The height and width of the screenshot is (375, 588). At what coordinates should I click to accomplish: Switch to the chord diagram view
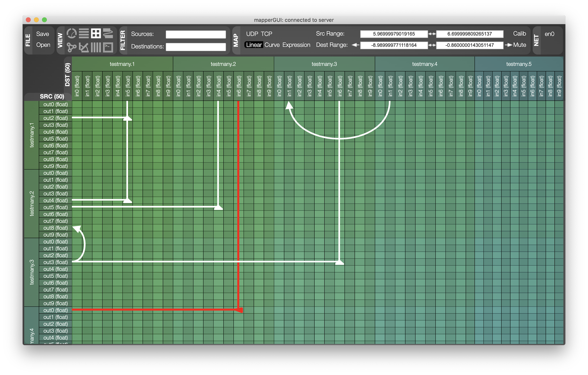pyautogui.click(x=72, y=34)
